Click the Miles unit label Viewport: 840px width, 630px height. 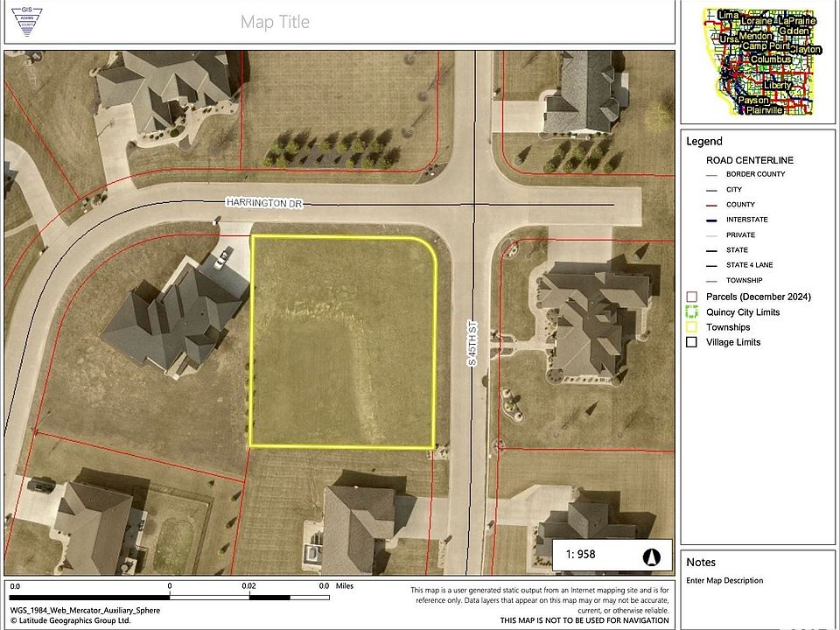tap(345, 586)
